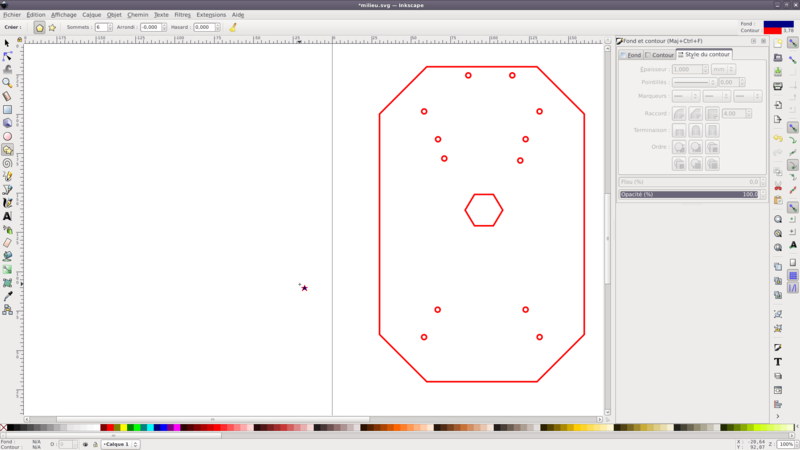The height and width of the screenshot is (450, 800).
Task: Select the Zoom tool in toolbox
Action: [7, 83]
